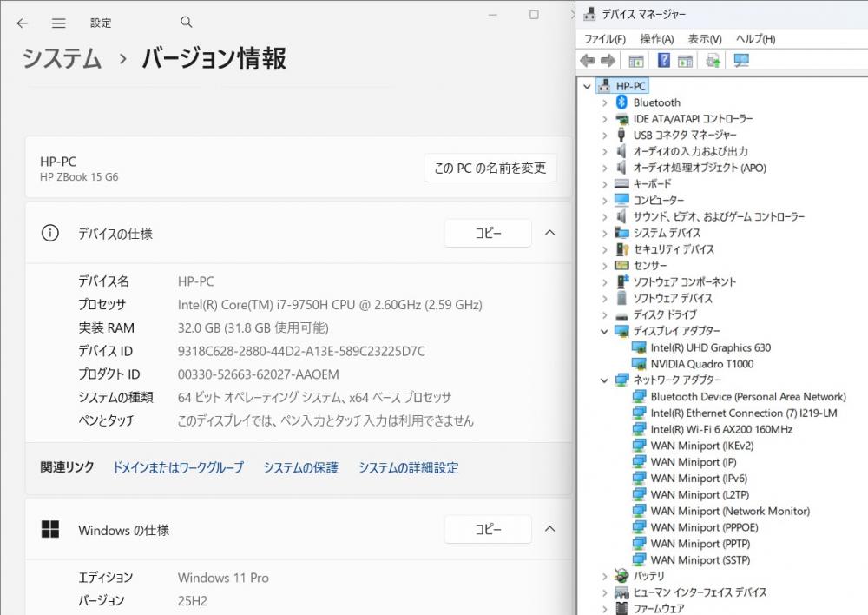Click コピー button for デバイスの仕様
This screenshot has height=615, width=868.
coord(488,234)
